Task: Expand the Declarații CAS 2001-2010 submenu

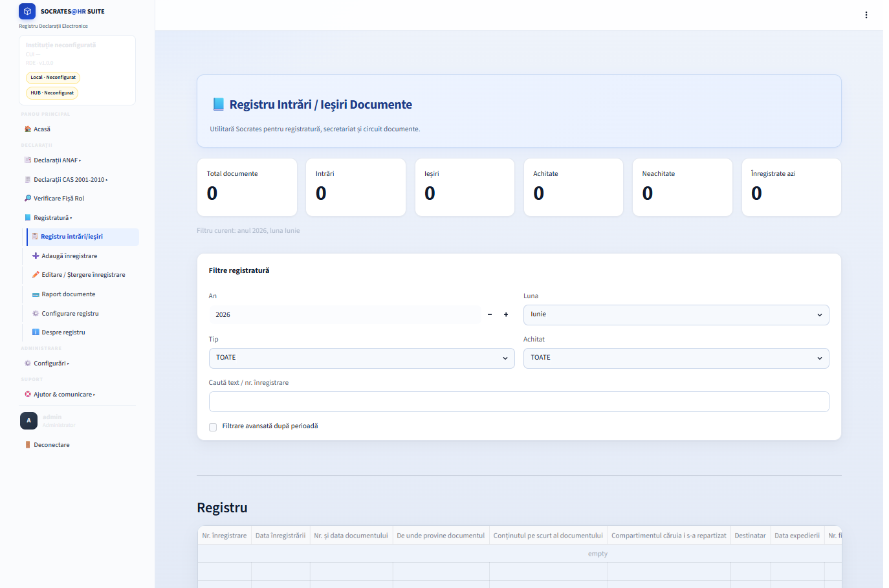Action: point(107,180)
